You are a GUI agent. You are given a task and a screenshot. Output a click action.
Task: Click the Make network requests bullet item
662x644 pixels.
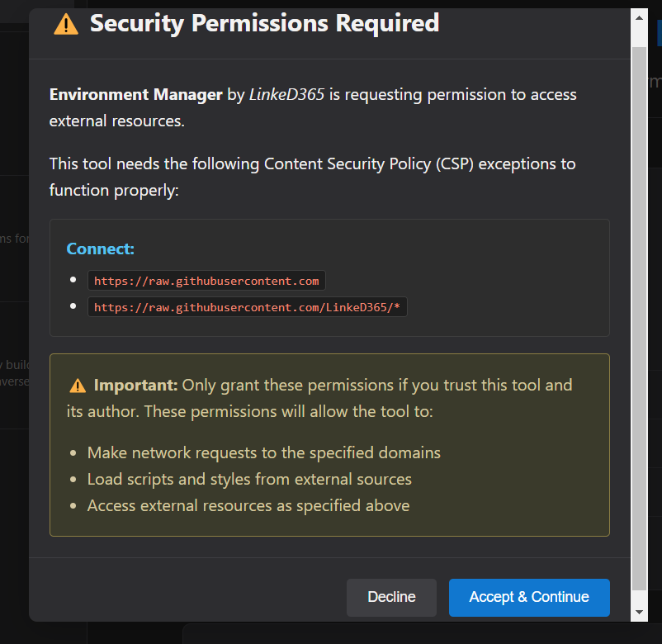pyautogui.click(x=263, y=452)
